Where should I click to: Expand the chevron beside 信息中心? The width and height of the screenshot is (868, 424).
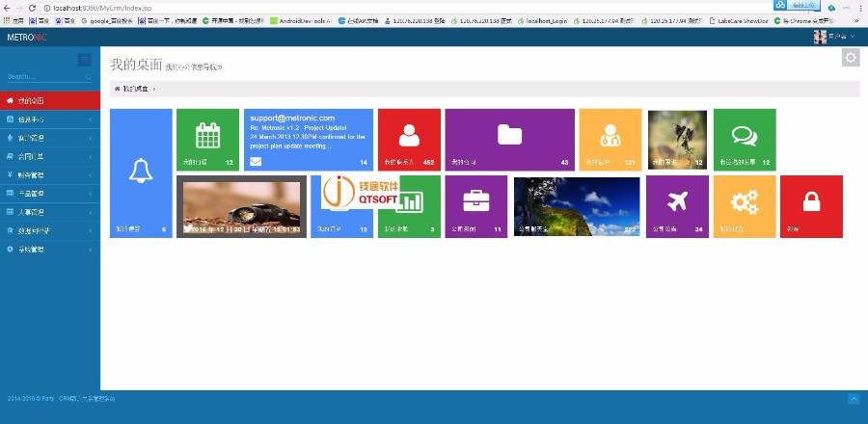[91, 119]
